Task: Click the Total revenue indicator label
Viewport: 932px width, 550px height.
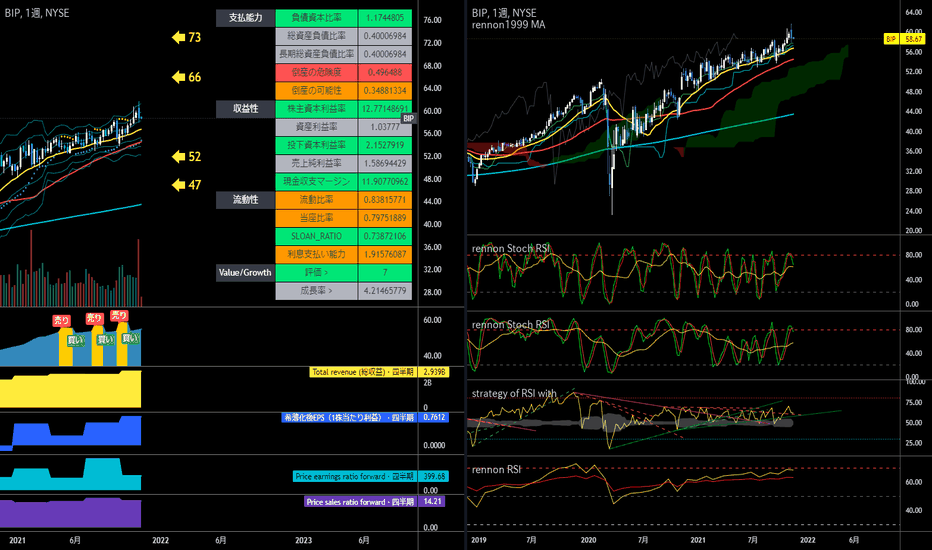Action: [x=363, y=372]
